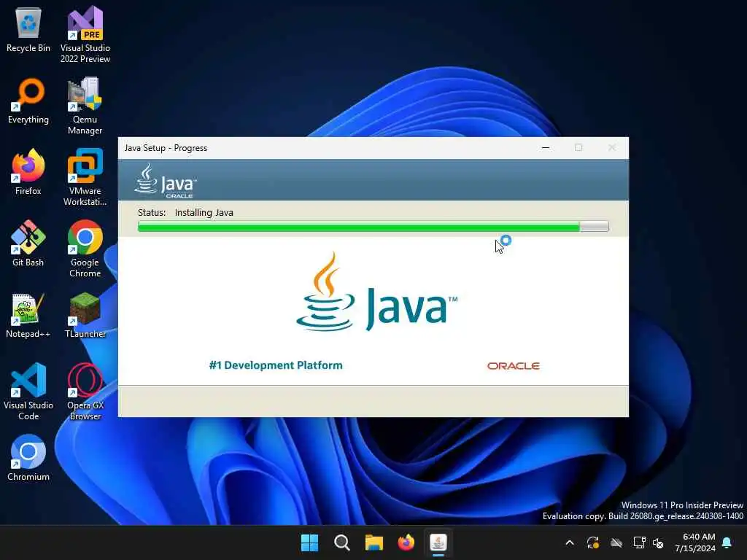747x560 pixels.
Task: Click the OneDrive cloud tray icon
Action: coord(616,542)
